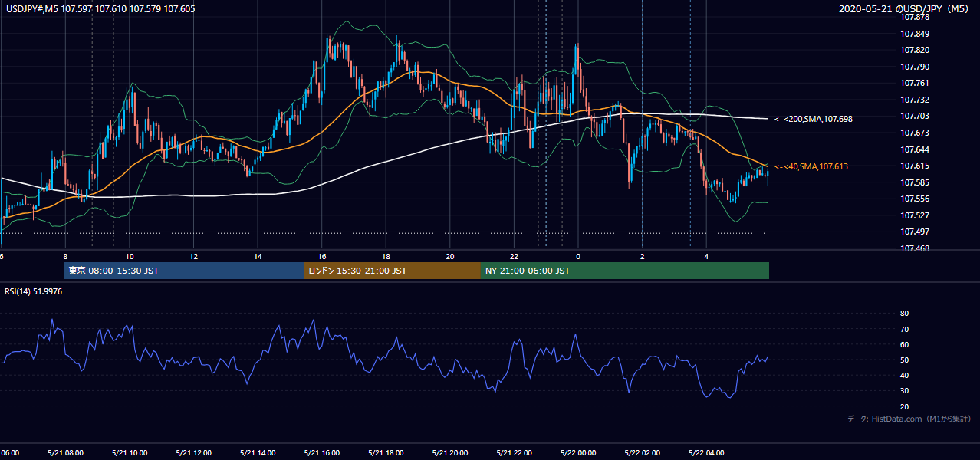Click price axis value 107.585
980x460 pixels.
[916, 182]
